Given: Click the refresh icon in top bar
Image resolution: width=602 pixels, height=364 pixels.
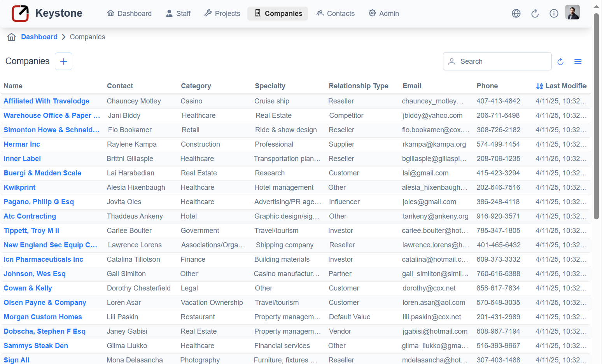Looking at the screenshot, I should tap(535, 14).
